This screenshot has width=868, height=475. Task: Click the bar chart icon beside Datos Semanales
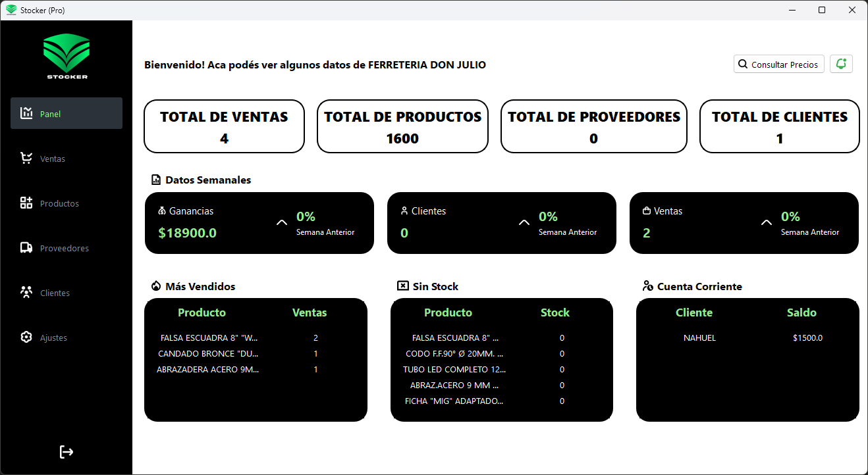(156, 179)
